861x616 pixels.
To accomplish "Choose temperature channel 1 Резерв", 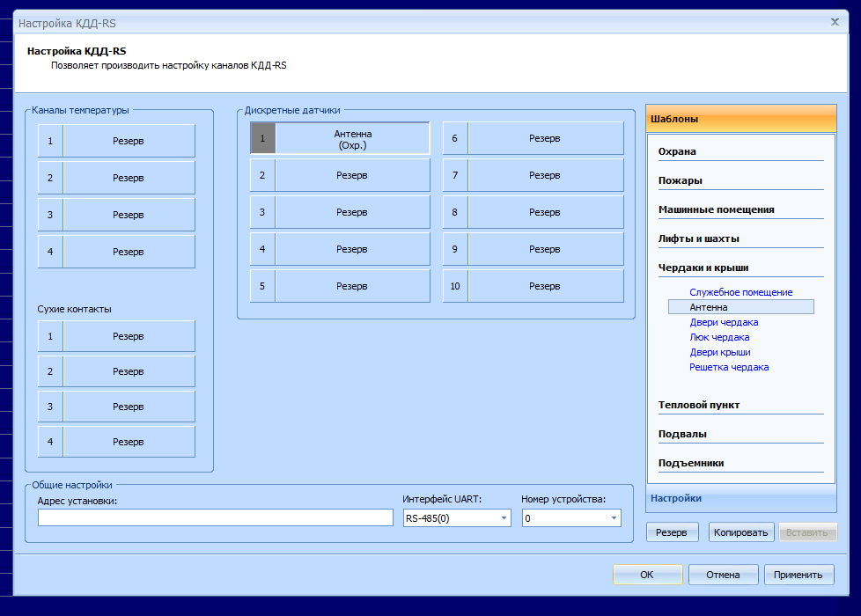I will point(128,141).
